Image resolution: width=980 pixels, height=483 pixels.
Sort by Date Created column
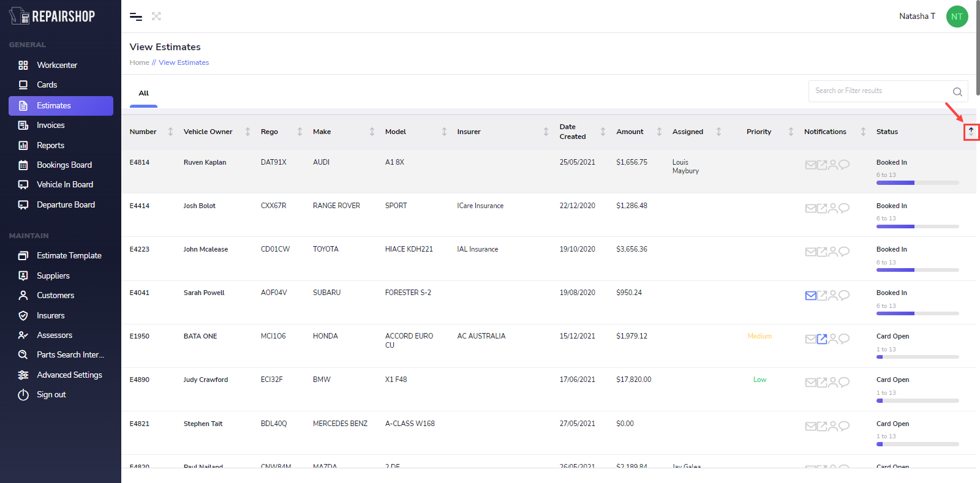pyautogui.click(x=603, y=132)
